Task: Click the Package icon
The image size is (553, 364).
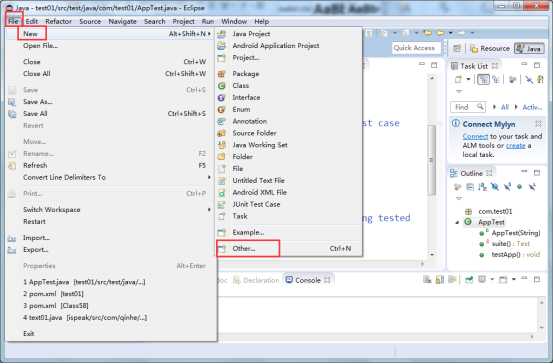Action: click(221, 74)
